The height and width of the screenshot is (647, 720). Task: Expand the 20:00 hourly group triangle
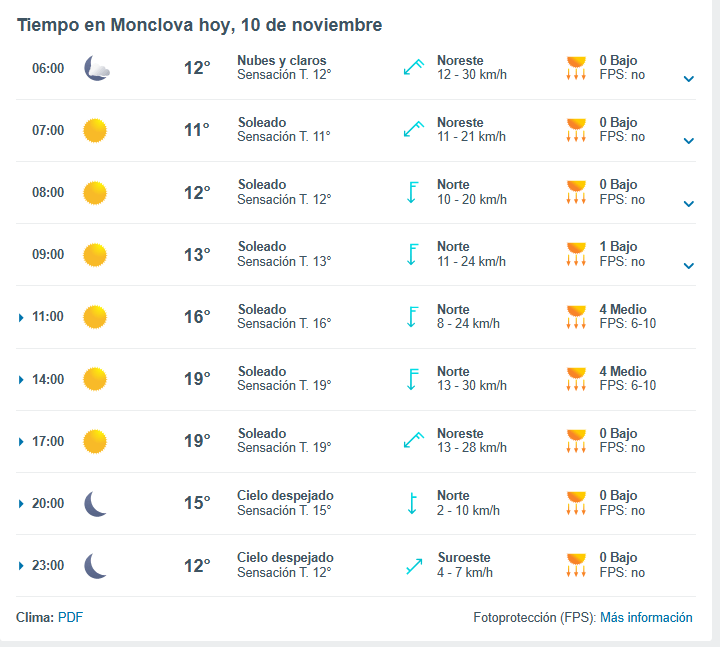pos(21,504)
